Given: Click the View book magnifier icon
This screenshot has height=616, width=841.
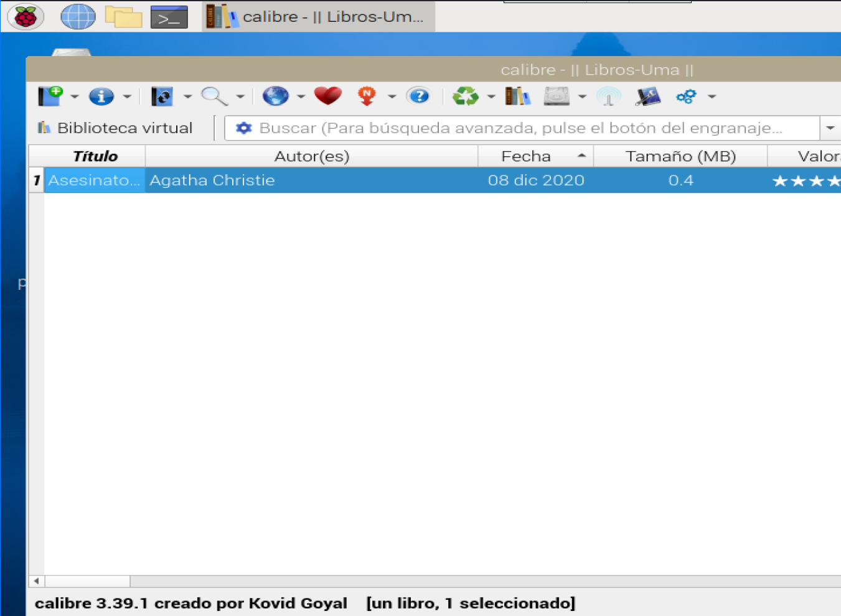Looking at the screenshot, I should [214, 96].
